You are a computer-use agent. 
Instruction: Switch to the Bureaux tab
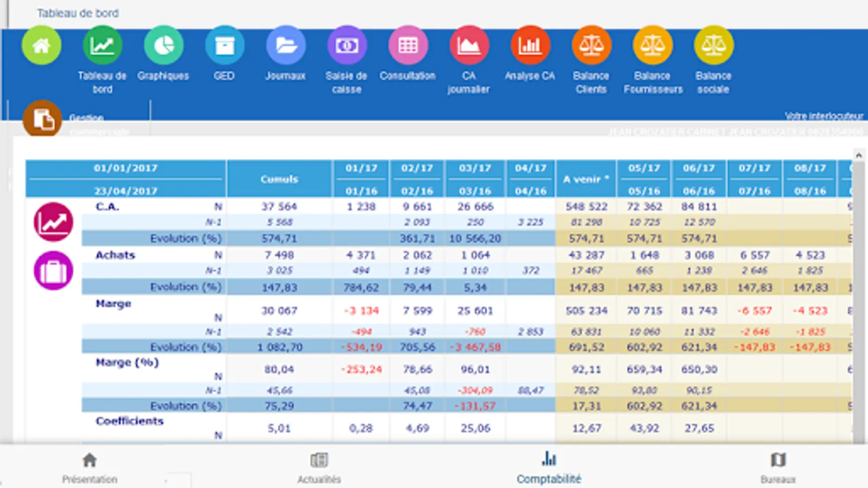tap(778, 468)
